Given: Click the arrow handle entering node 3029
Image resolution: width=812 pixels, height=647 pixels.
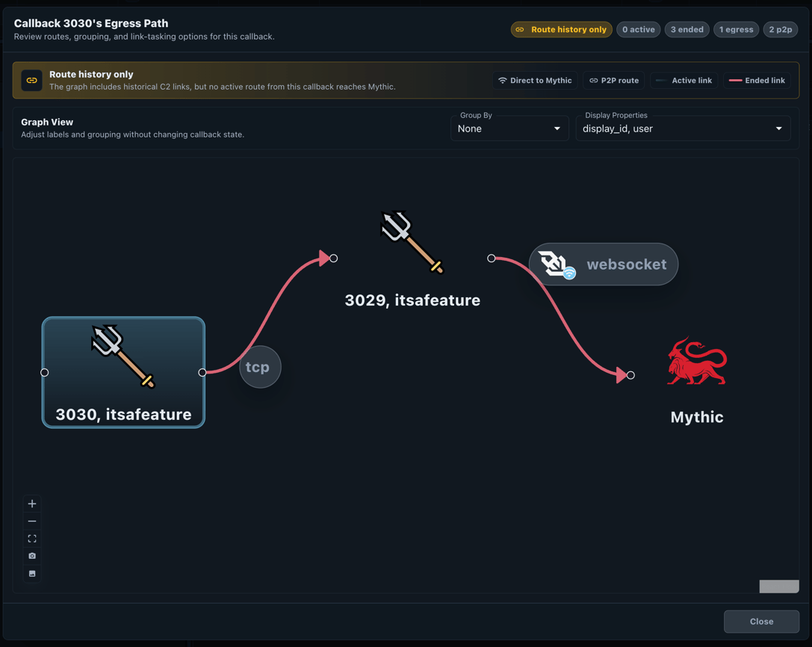Looking at the screenshot, I should pyautogui.click(x=333, y=258).
